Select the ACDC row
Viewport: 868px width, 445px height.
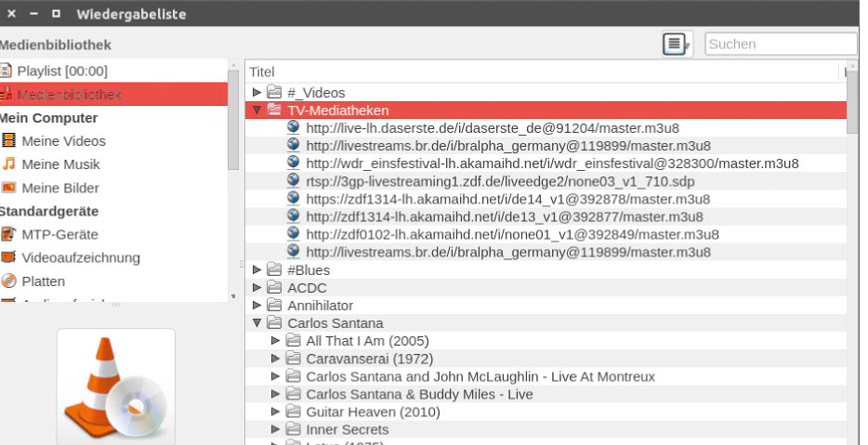[x=546, y=288]
